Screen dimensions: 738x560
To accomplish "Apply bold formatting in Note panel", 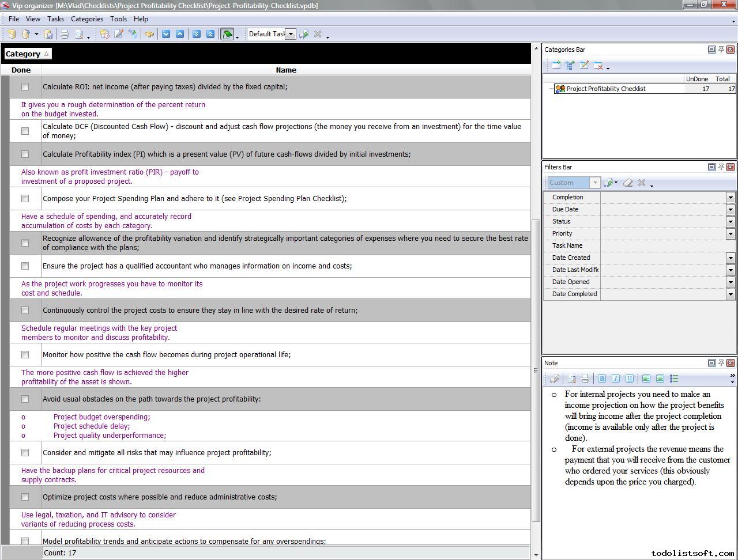I will pos(602,379).
